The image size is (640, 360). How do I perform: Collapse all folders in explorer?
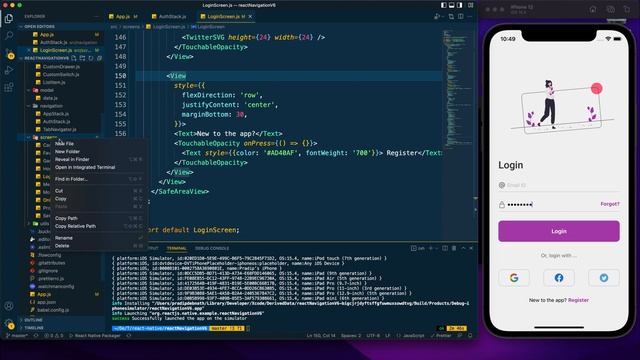point(99,58)
